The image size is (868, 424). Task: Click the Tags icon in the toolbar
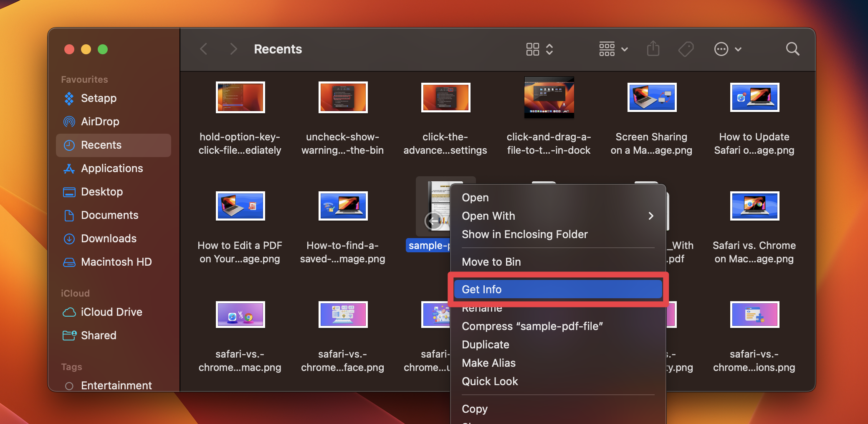685,49
